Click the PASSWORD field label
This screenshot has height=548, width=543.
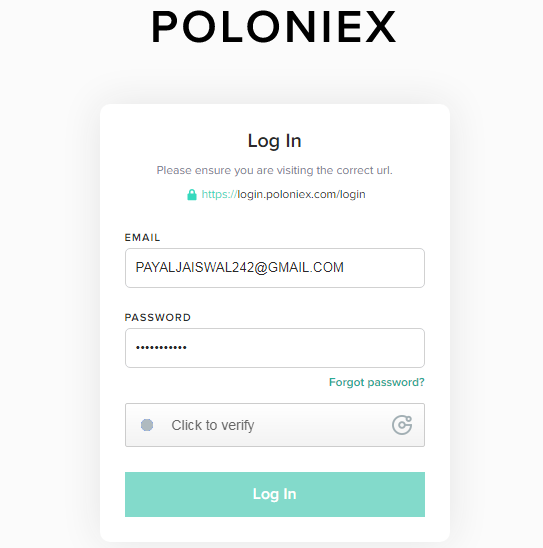[158, 317]
